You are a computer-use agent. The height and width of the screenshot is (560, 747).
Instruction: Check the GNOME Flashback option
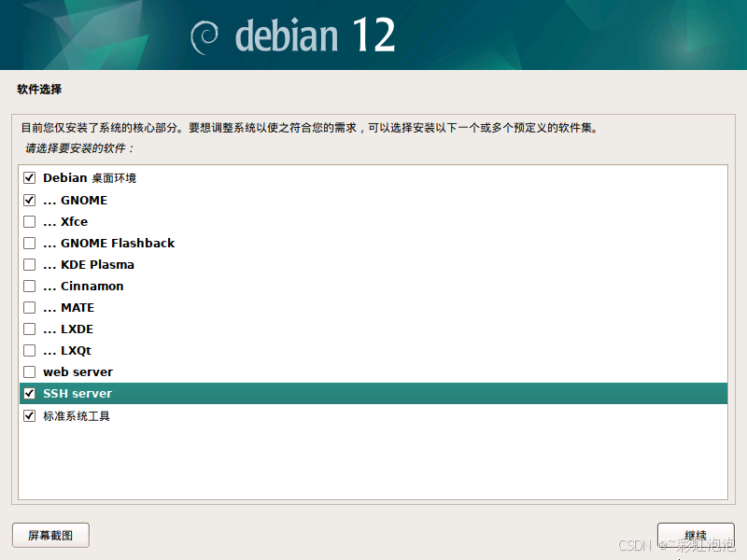29,243
